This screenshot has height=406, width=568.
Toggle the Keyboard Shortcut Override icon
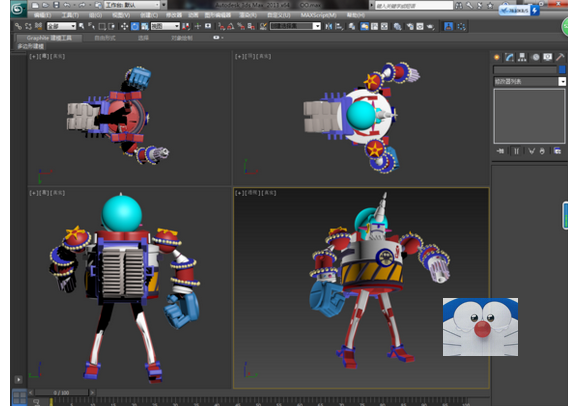(208, 26)
